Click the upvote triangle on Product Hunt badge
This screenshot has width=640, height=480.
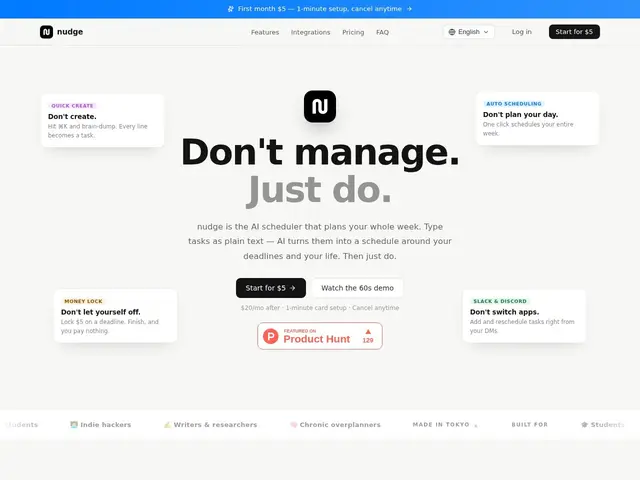(368, 331)
